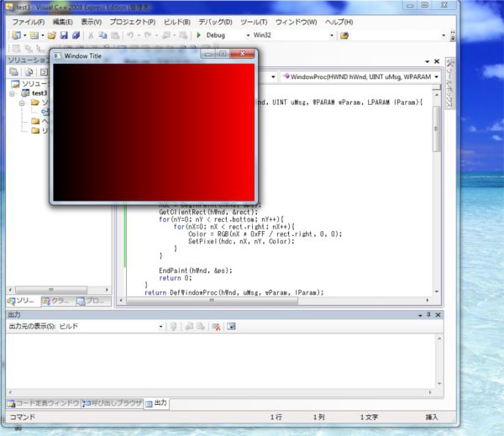Viewport: 504px width, 436px height.
Task: Click the folder icon right of Win32 dropdown
Action: click(x=344, y=35)
